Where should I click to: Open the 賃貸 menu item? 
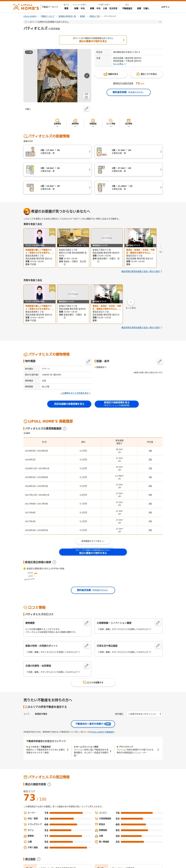(x=66, y=8)
